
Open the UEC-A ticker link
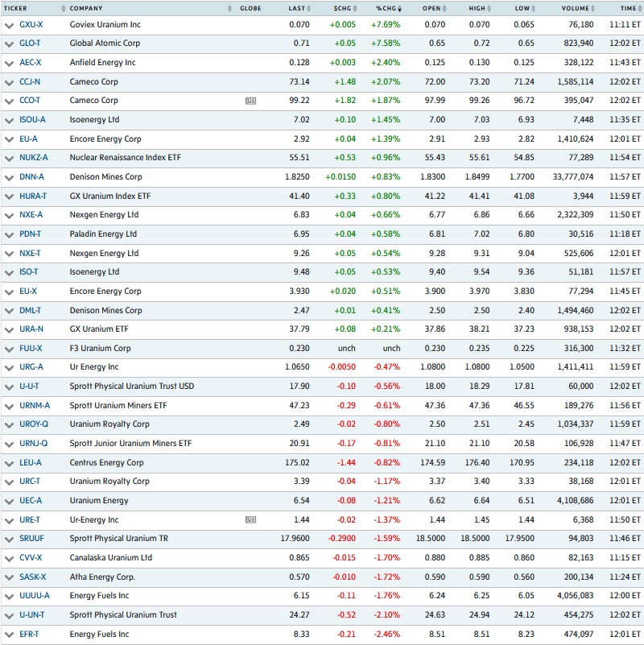pos(31,501)
